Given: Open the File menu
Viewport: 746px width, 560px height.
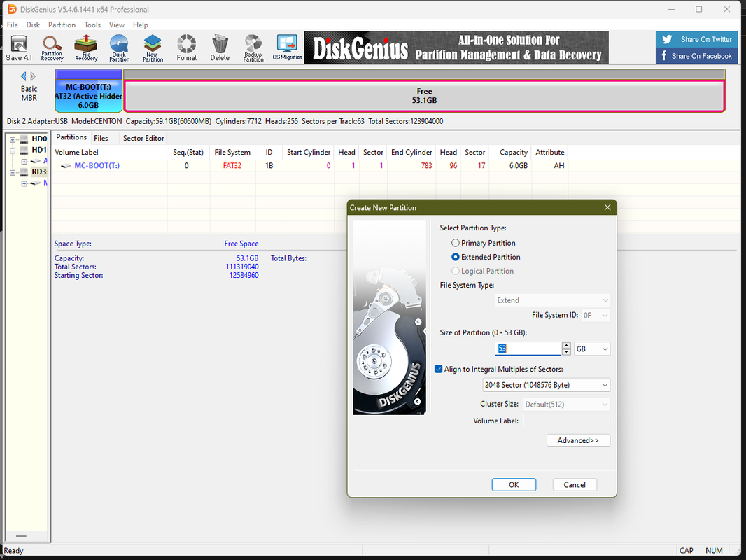Looking at the screenshot, I should (13, 24).
